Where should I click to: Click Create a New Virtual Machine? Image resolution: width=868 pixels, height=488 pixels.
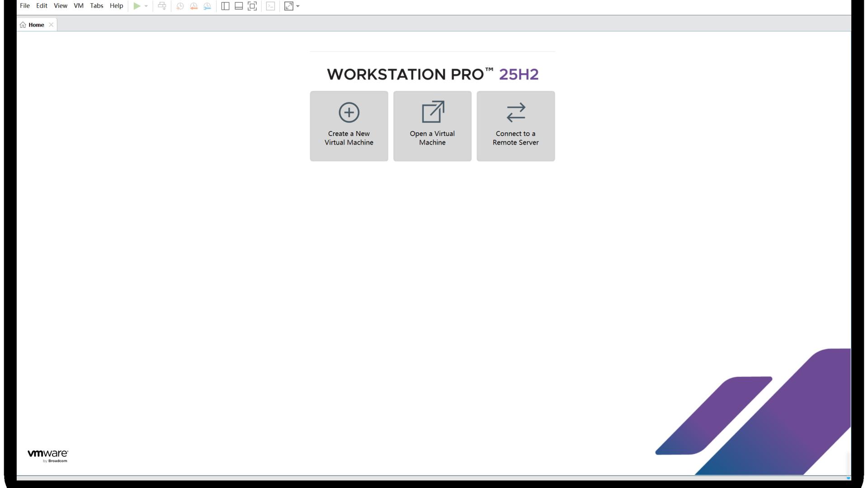349,126
